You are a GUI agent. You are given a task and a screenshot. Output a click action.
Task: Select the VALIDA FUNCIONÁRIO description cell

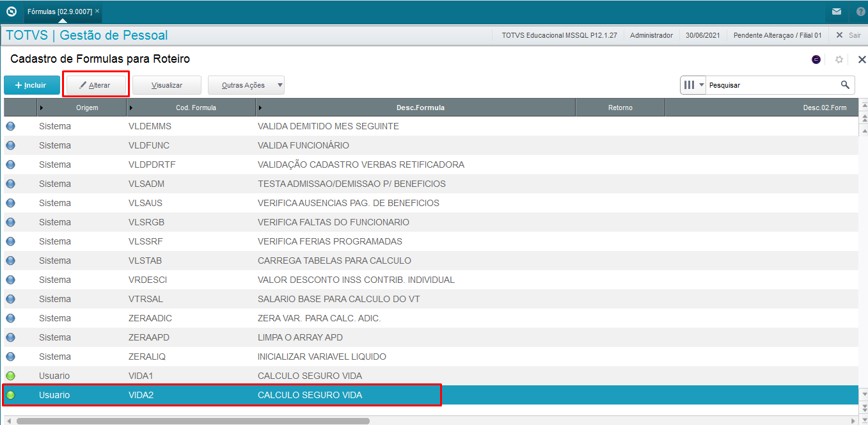[x=303, y=145]
